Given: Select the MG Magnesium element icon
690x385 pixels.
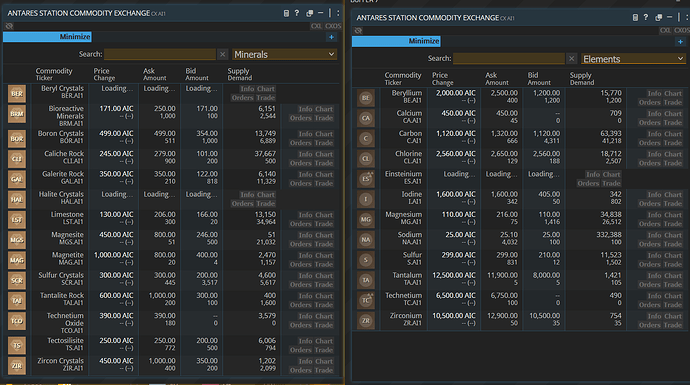Looking at the screenshot, I should pos(366,219).
